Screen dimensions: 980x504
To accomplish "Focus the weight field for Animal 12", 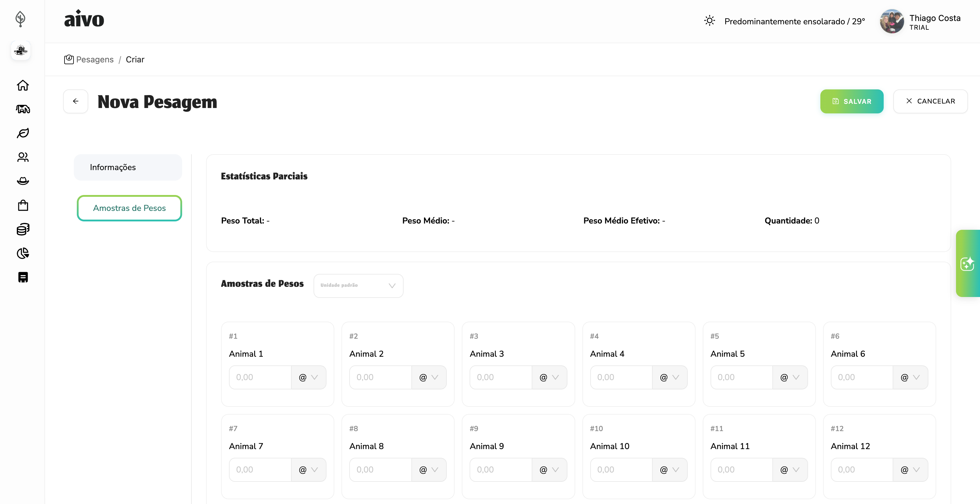I will point(862,470).
